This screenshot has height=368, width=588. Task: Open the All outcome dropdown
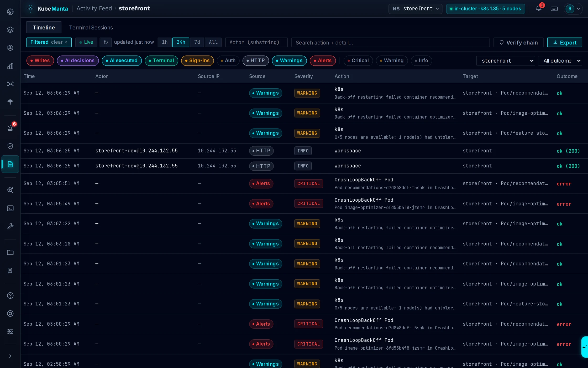click(560, 61)
